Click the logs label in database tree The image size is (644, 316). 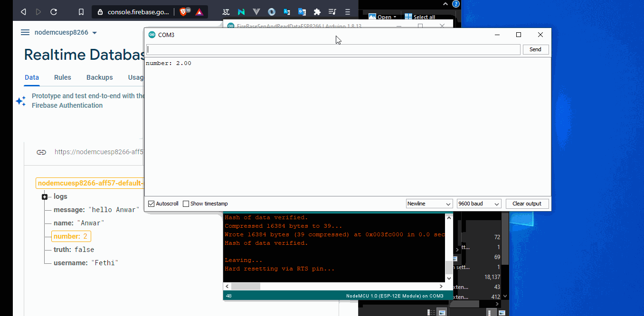pyautogui.click(x=60, y=196)
